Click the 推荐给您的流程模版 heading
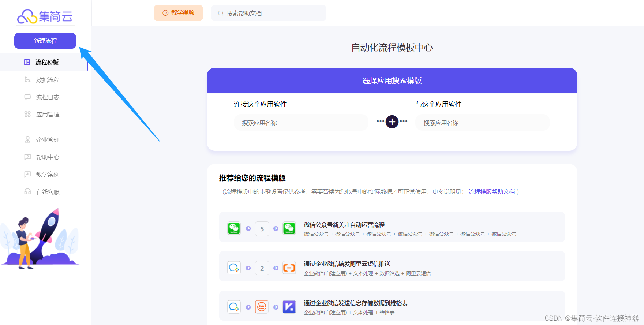The width and height of the screenshot is (644, 325). (x=252, y=178)
